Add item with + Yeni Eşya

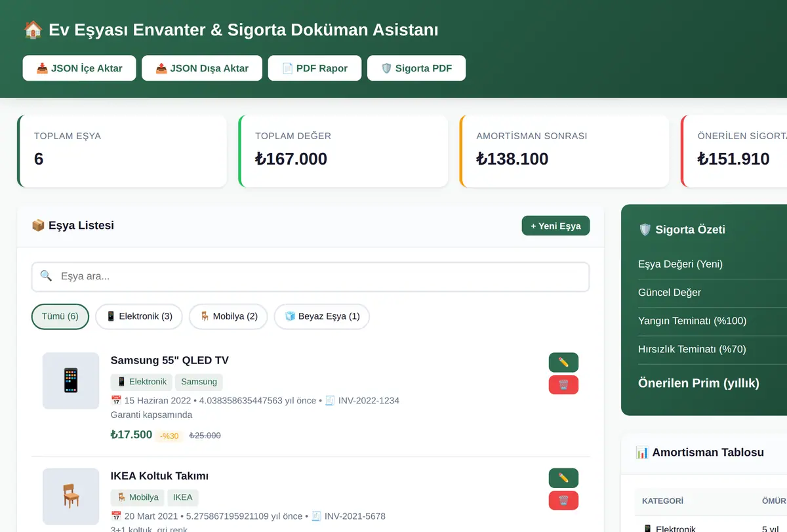[555, 226]
